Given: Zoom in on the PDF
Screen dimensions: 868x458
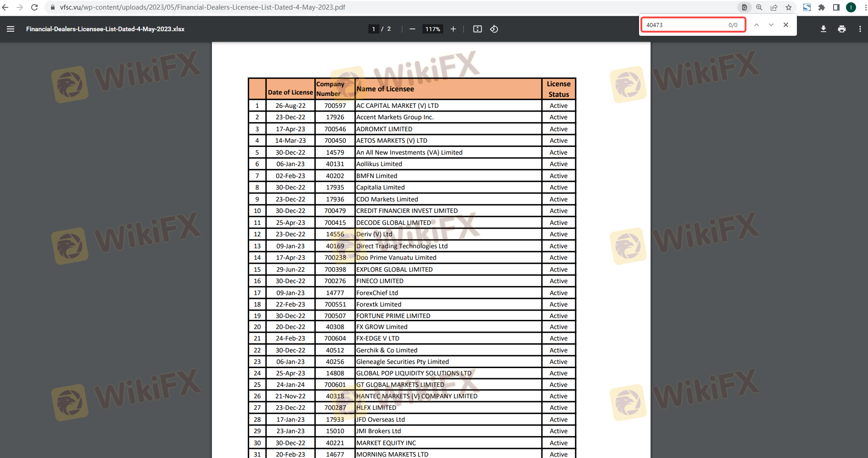Looking at the screenshot, I should pyautogui.click(x=453, y=29).
